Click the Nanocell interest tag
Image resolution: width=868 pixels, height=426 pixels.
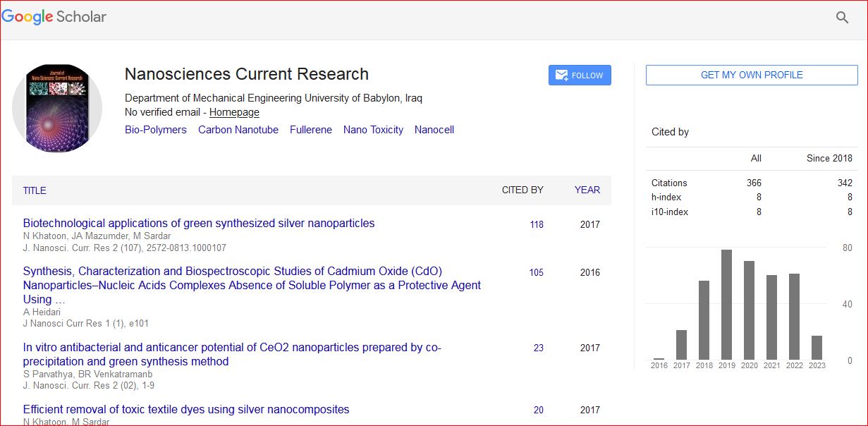point(434,130)
